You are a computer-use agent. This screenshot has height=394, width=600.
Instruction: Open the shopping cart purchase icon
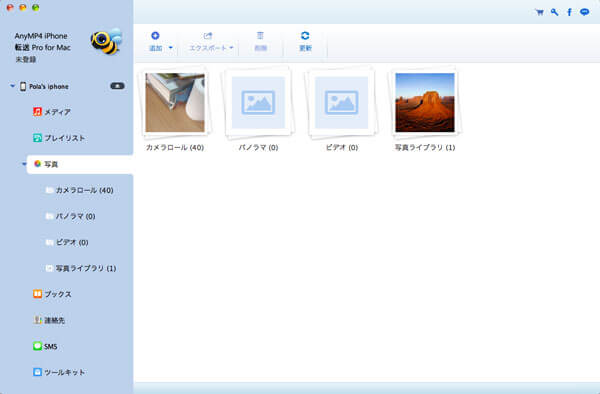tap(540, 12)
